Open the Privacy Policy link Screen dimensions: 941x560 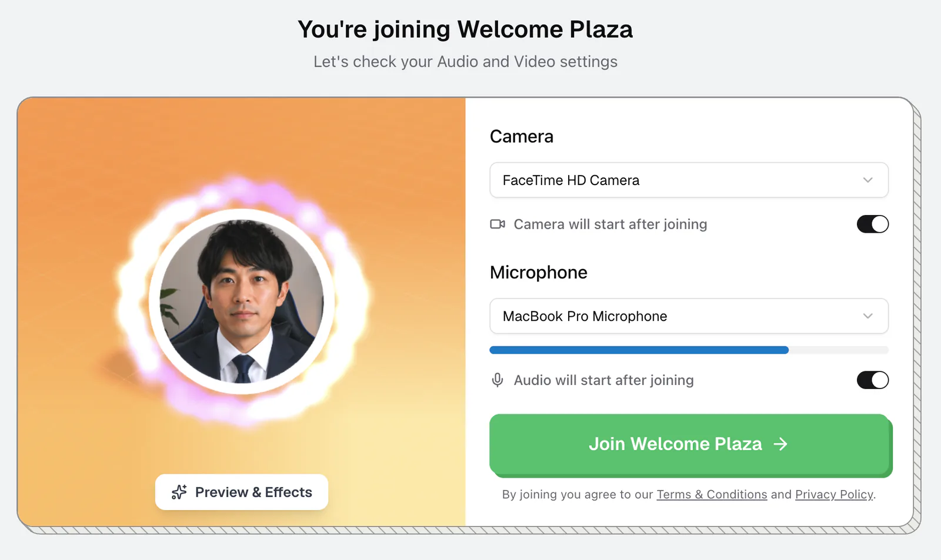coord(834,494)
